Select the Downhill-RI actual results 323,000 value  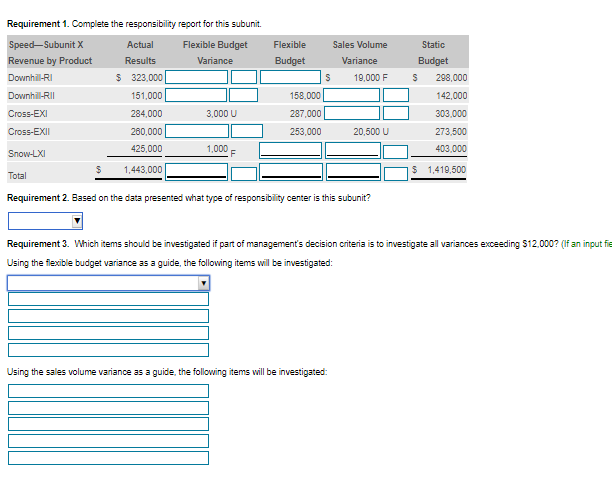146,78
